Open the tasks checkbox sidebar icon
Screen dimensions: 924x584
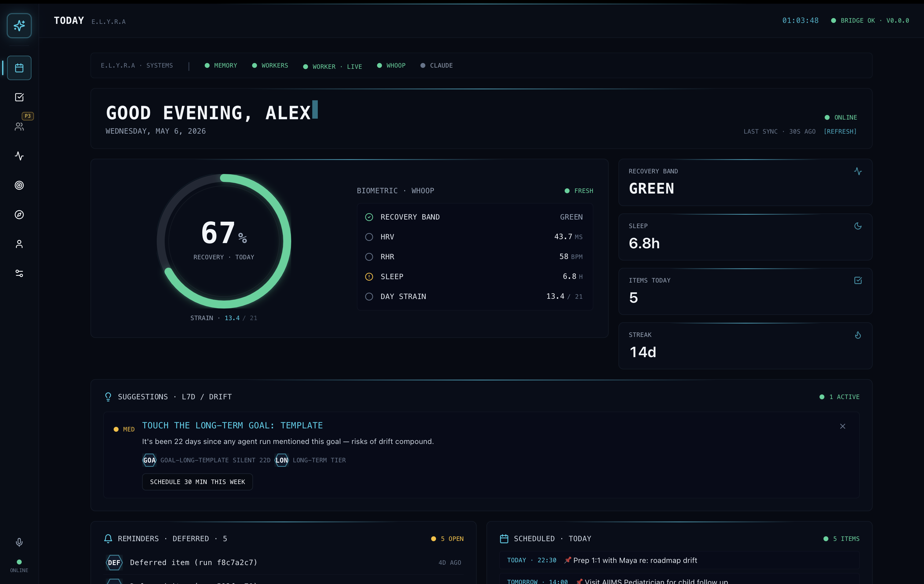point(19,97)
